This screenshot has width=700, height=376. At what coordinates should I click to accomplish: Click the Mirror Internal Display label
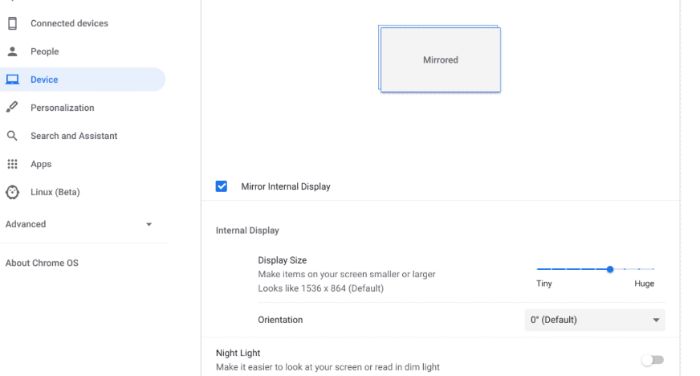286,187
